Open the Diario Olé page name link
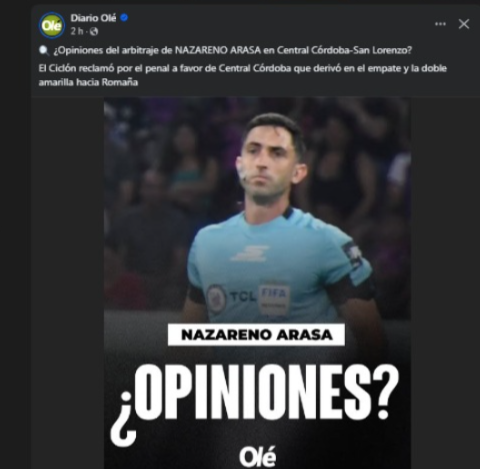480x469 pixels. coord(93,18)
